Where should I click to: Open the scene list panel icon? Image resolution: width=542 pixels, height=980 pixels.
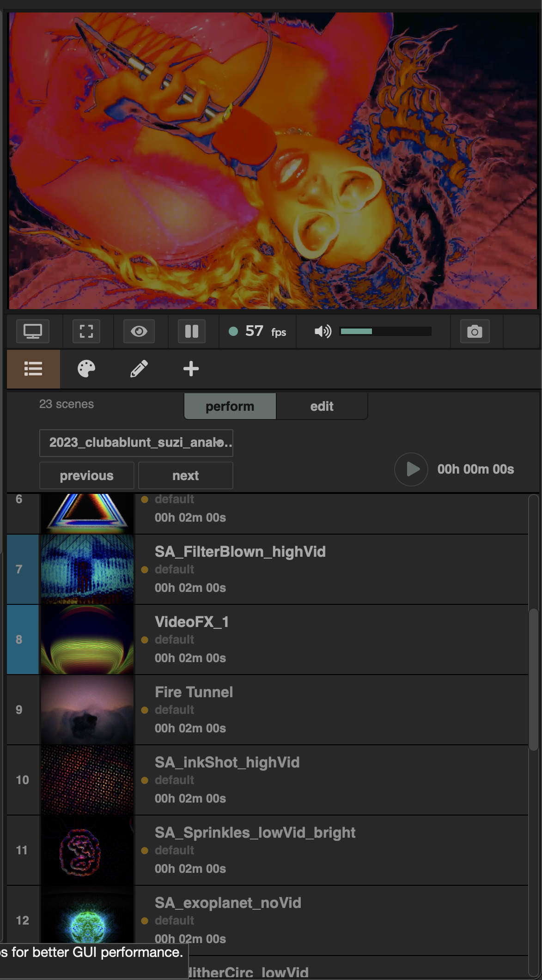click(33, 369)
